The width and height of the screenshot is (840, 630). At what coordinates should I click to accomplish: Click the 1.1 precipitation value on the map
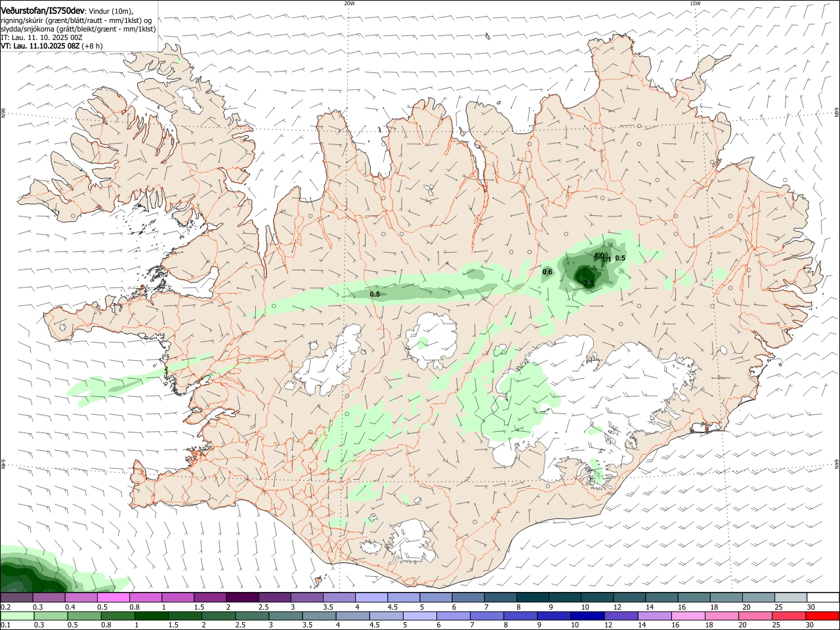tap(607, 260)
